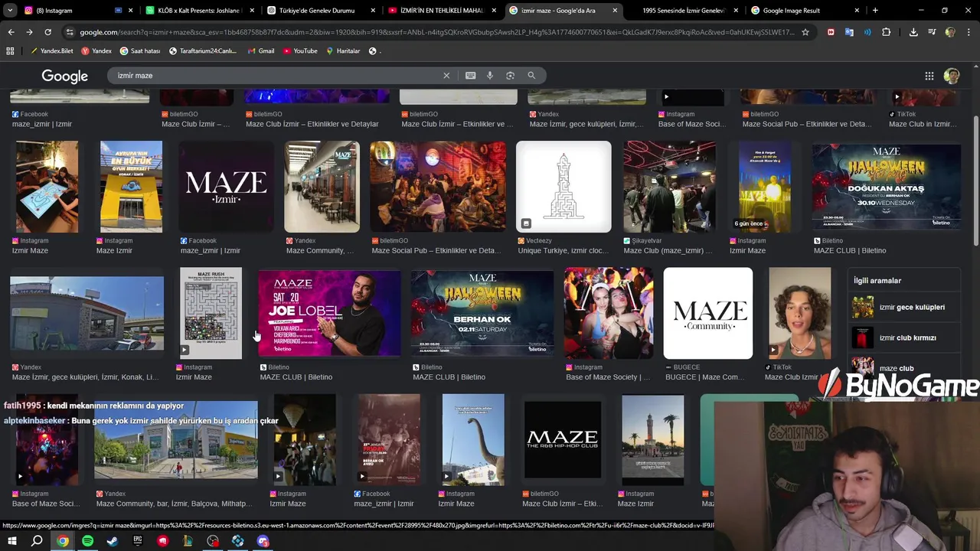Close the izmir maze Google tab

click(x=615, y=11)
